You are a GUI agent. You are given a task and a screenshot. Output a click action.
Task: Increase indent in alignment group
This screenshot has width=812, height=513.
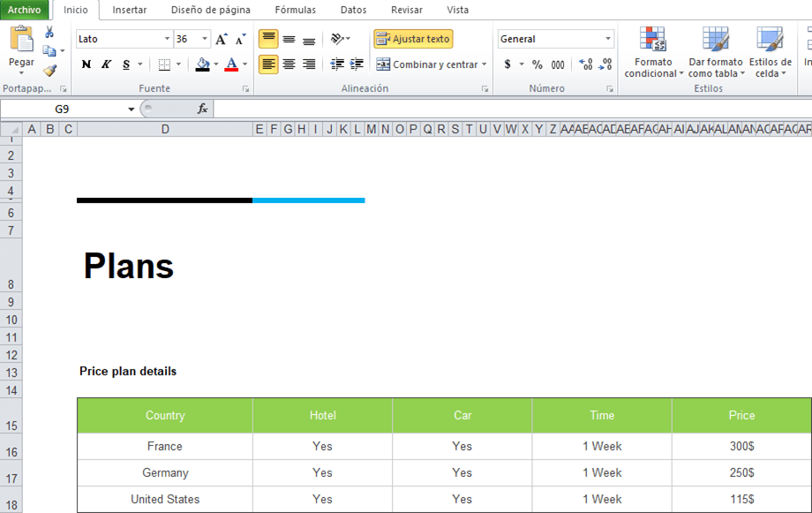(357, 64)
